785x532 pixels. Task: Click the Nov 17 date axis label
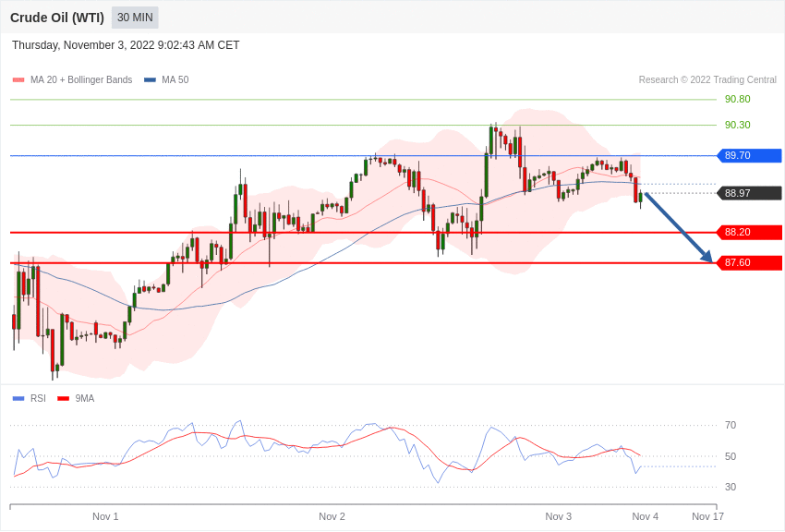707,516
